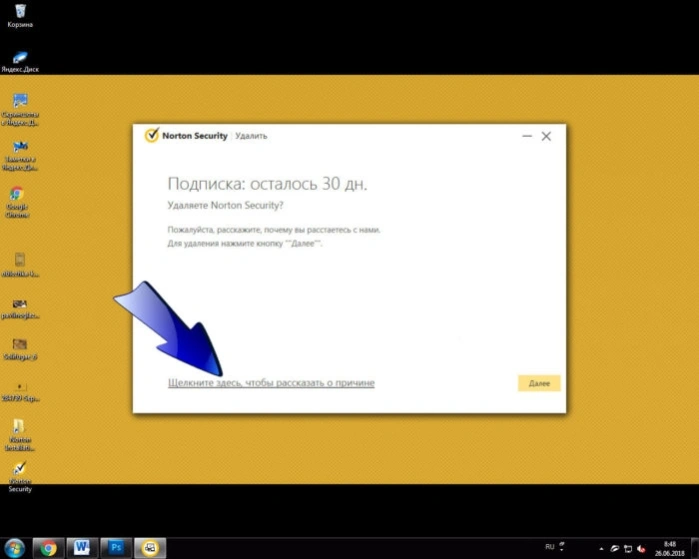Switch to Word in the taskbar
The height and width of the screenshot is (559, 699).
pos(82,548)
